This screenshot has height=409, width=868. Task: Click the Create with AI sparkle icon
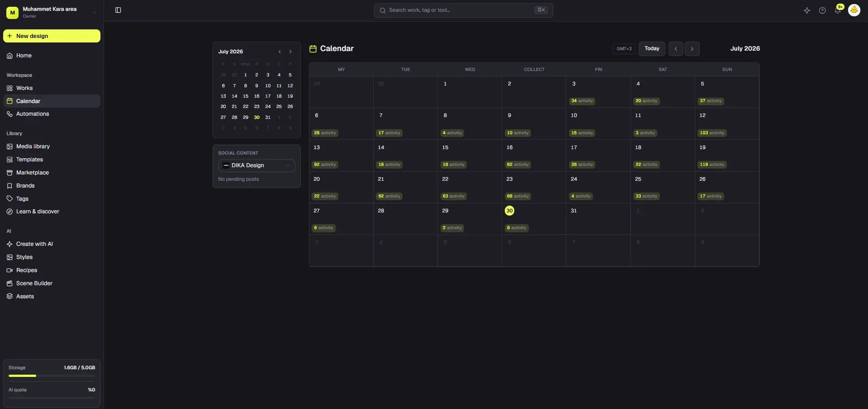coord(9,244)
